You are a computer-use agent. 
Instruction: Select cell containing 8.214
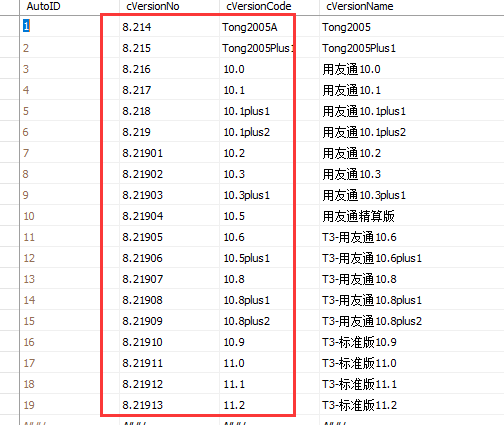[x=169, y=26]
